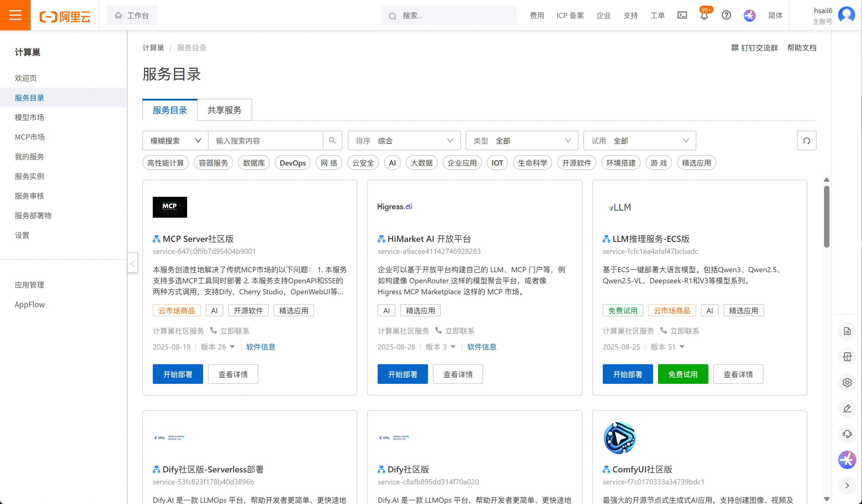Open MCP市场 in the sidebar
Screen dimensions: 862x504
[x=30, y=137]
